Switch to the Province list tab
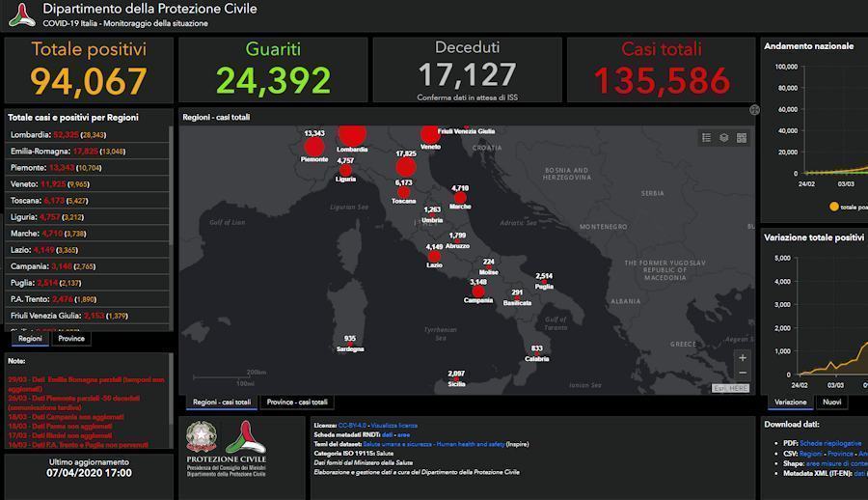Image resolution: width=868 pixels, height=500 pixels. 71,339
